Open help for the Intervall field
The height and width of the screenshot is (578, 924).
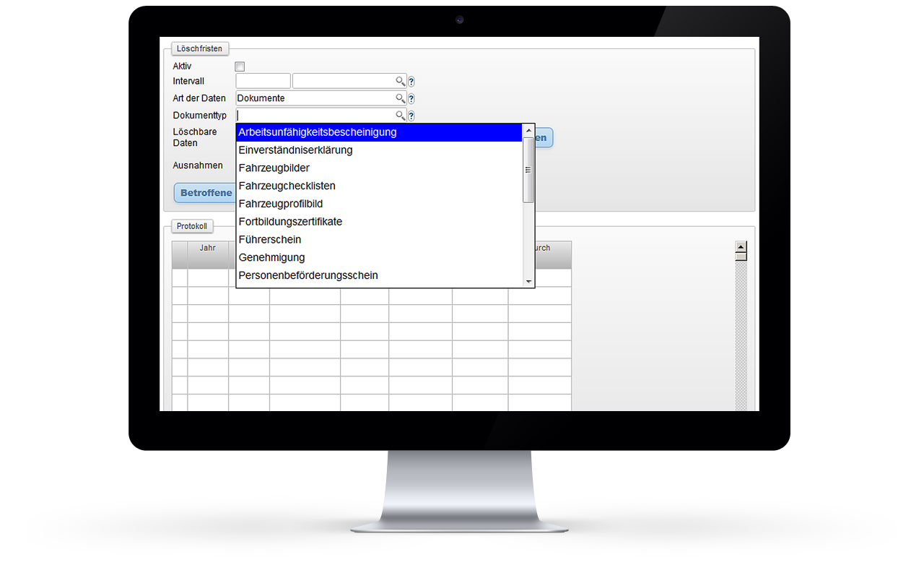pos(411,82)
